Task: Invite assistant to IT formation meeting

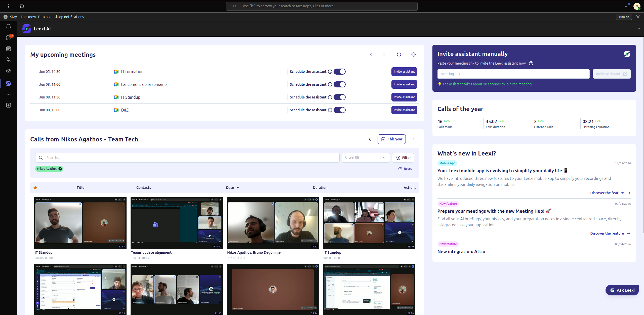Action: click(404, 72)
